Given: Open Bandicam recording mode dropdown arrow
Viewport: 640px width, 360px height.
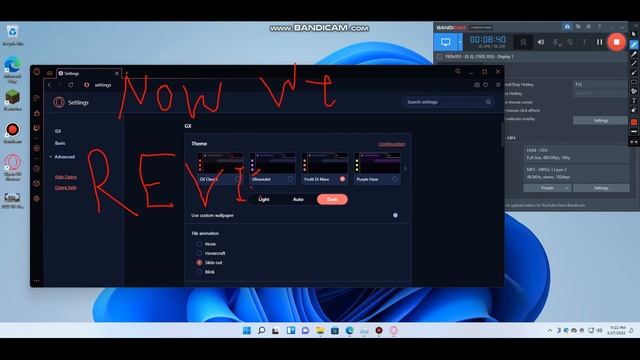Looking at the screenshot, I should pos(460,42).
